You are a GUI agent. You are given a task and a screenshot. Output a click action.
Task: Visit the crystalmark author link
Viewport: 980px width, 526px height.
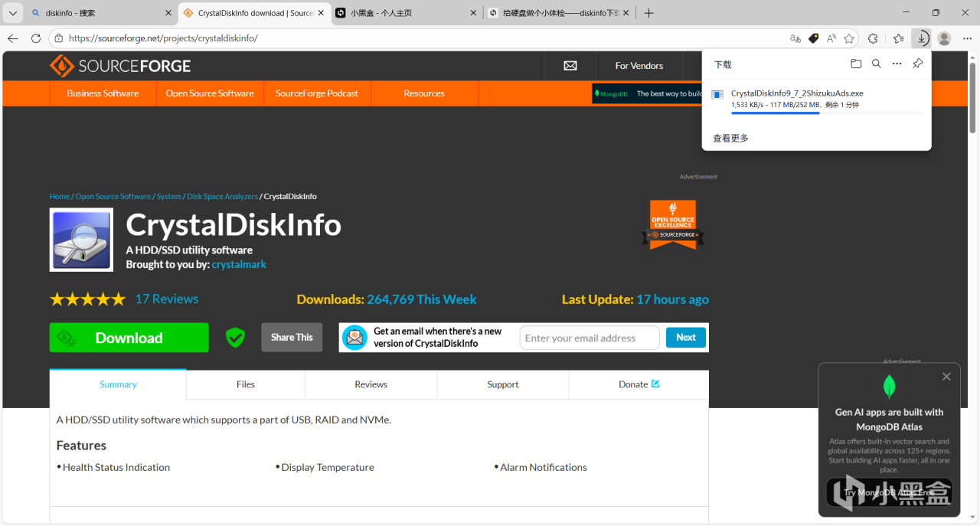(239, 265)
